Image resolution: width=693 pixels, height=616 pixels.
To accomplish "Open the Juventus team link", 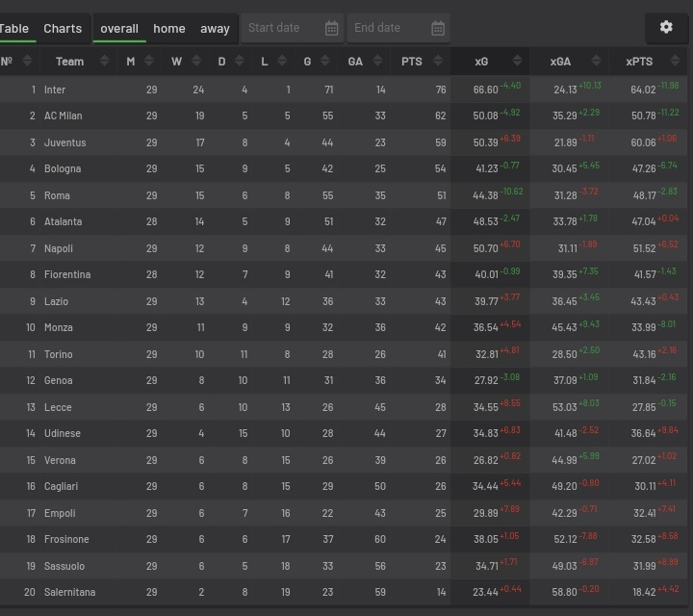I will 65,142.
